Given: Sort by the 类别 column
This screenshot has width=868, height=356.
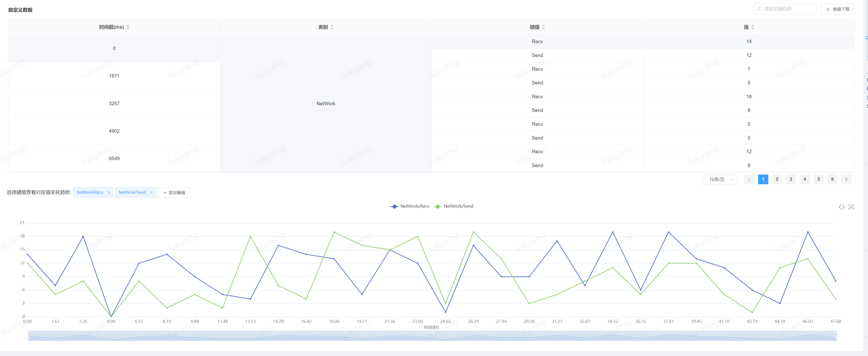Looking at the screenshot, I should point(332,27).
